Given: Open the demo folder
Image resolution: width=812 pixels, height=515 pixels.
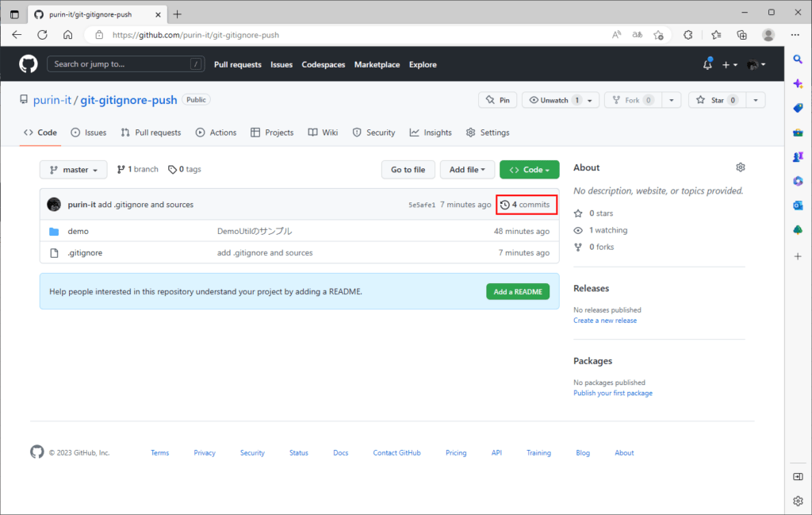Looking at the screenshot, I should point(78,231).
